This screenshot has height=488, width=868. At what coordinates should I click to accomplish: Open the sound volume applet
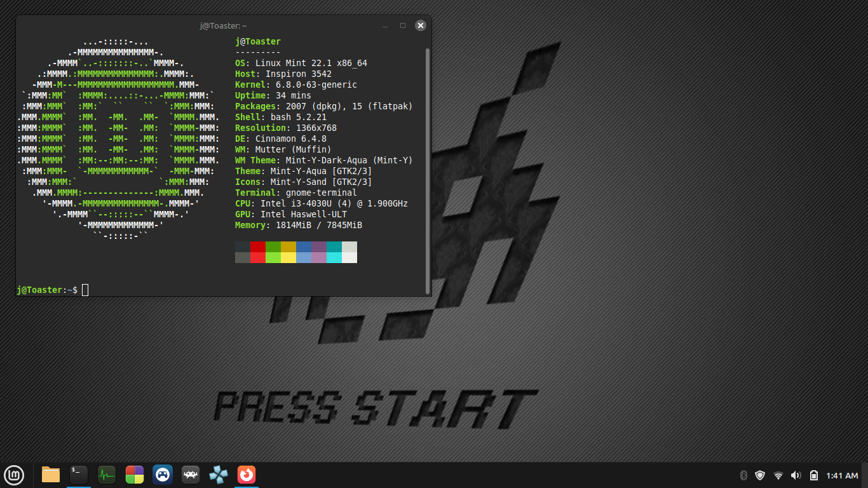[x=796, y=475]
